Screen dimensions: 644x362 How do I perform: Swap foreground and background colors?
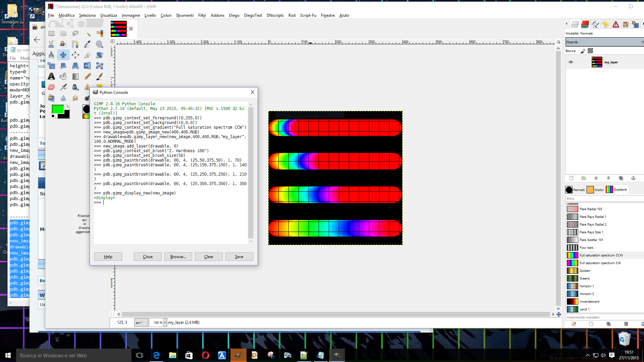(x=67, y=107)
